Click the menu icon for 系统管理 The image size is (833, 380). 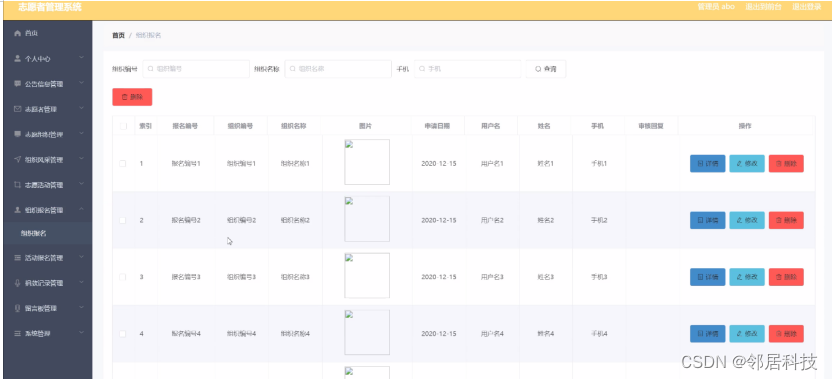click(17, 333)
